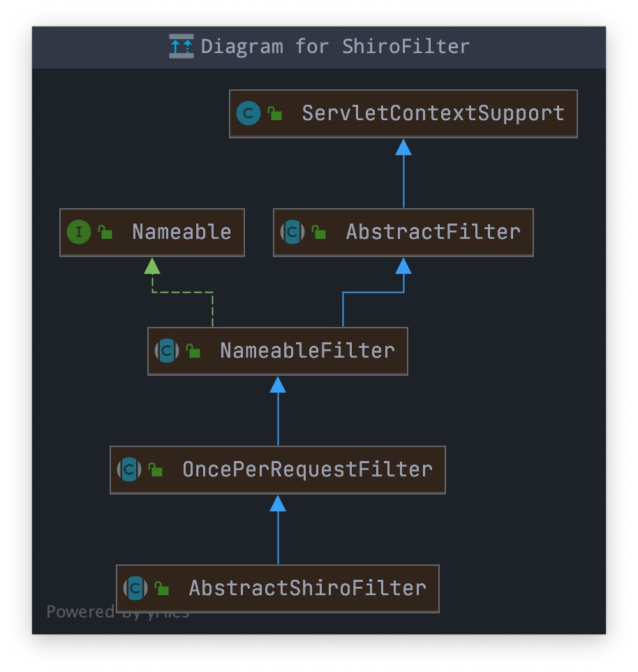Click the public lock icon beside ServletContextSupport
This screenshot has height=672, width=638.
[275, 114]
